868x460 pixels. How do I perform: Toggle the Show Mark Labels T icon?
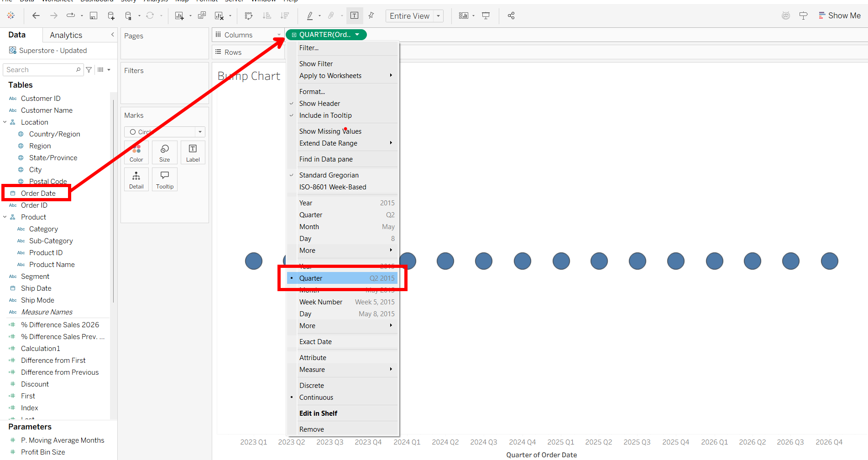click(x=354, y=16)
